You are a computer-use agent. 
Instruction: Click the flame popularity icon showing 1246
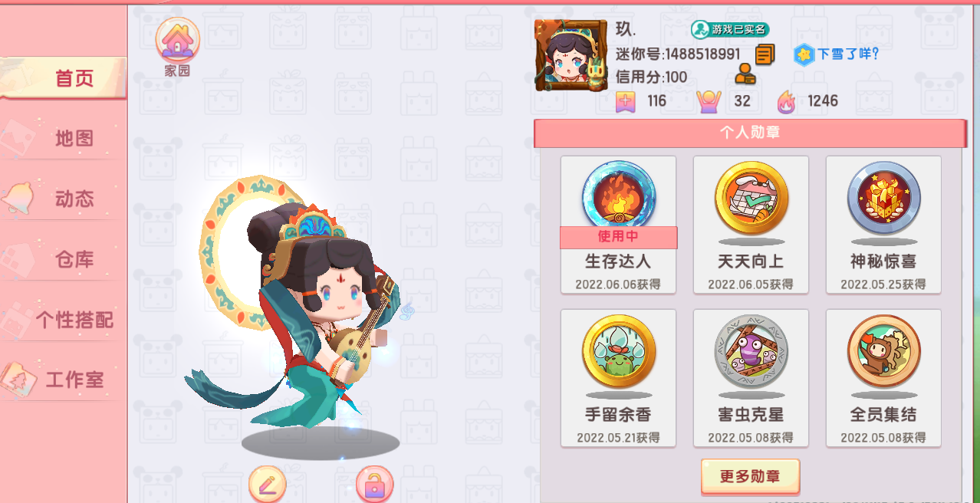pyautogui.click(x=786, y=100)
